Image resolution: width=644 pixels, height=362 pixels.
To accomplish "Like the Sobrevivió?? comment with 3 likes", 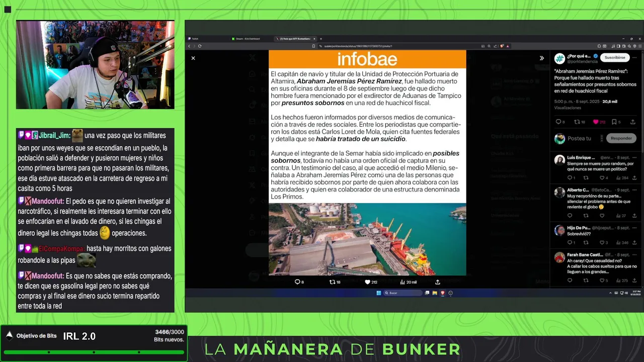I will click(x=604, y=243).
